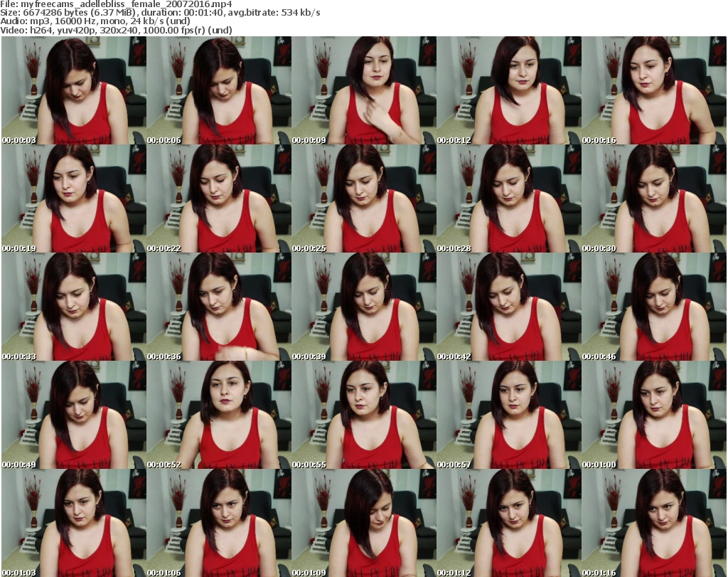Pick the frame stamped 00:01:12
The height and width of the screenshot is (577, 728).
[x=509, y=523]
